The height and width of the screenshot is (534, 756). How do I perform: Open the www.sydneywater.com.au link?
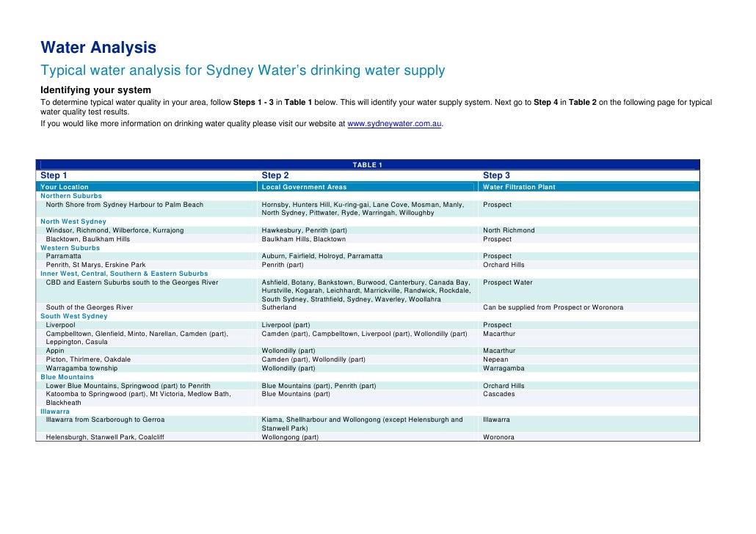pyautogui.click(x=394, y=124)
